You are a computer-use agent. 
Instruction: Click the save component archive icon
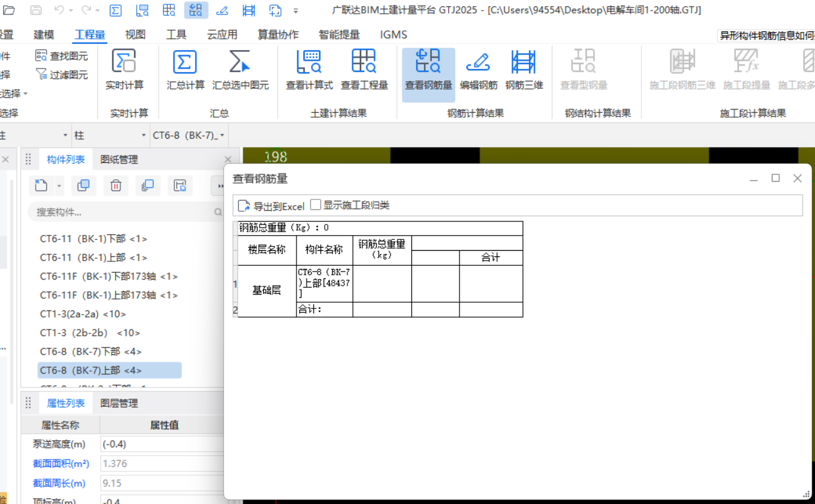181,186
